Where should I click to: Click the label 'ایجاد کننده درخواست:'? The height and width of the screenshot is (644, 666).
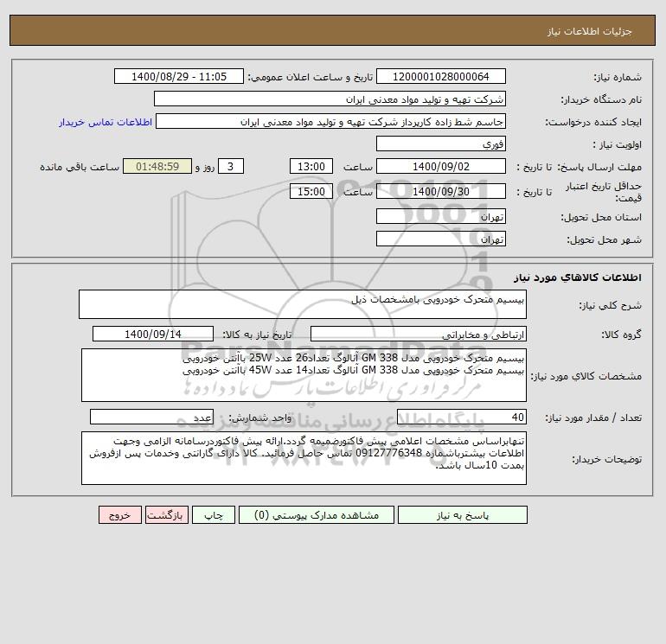pyautogui.click(x=593, y=122)
